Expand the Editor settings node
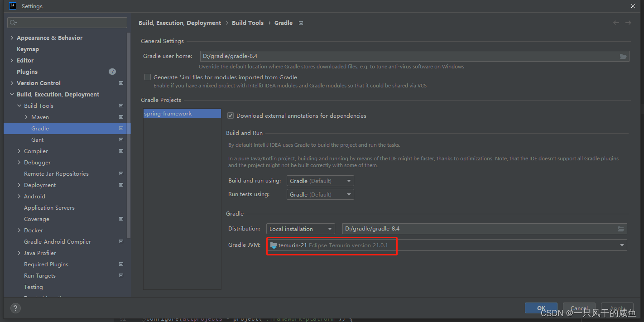The height and width of the screenshot is (322, 644). (12, 61)
